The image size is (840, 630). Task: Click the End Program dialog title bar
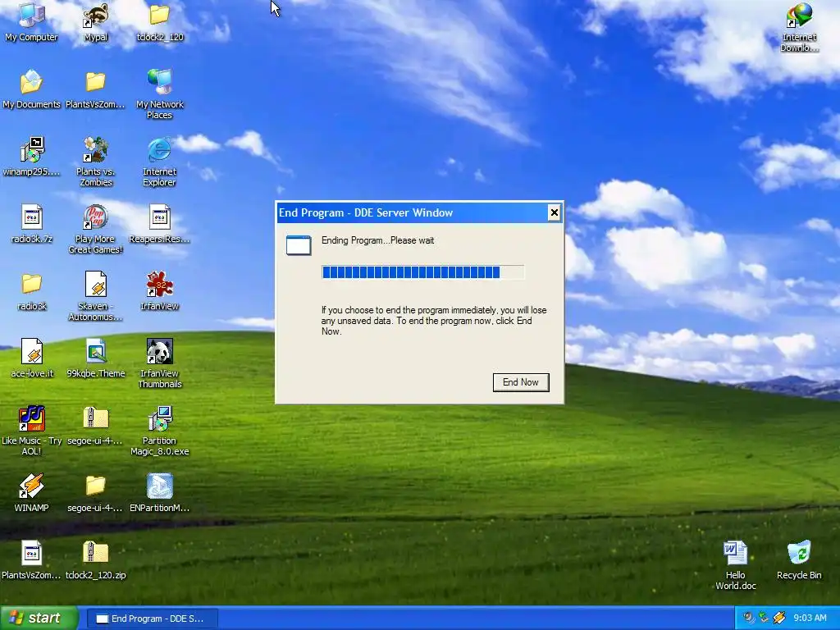pyautogui.click(x=412, y=212)
